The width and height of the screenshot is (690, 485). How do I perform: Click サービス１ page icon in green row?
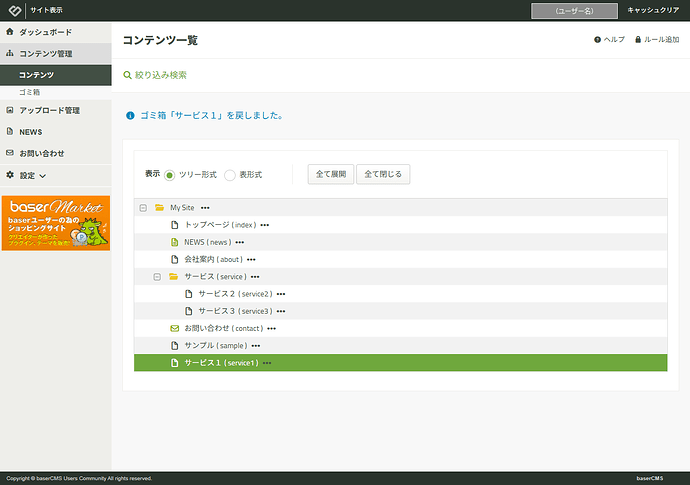(x=175, y=363)
